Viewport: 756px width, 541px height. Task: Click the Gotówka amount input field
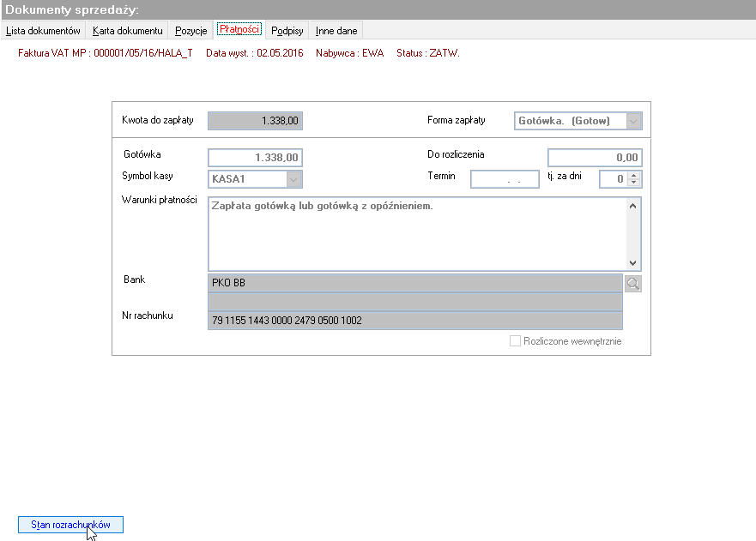point(255,158)
